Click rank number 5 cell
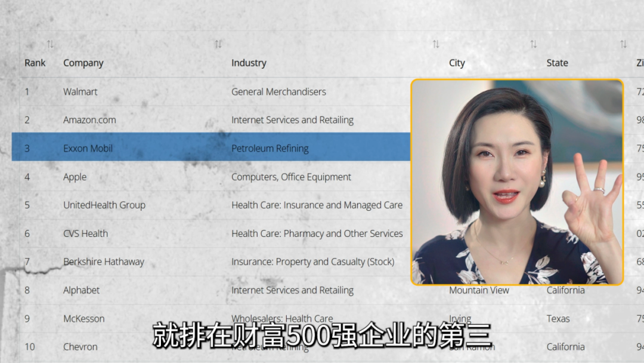Viewport: 644px width, 363px height. (x=27, y=205)
